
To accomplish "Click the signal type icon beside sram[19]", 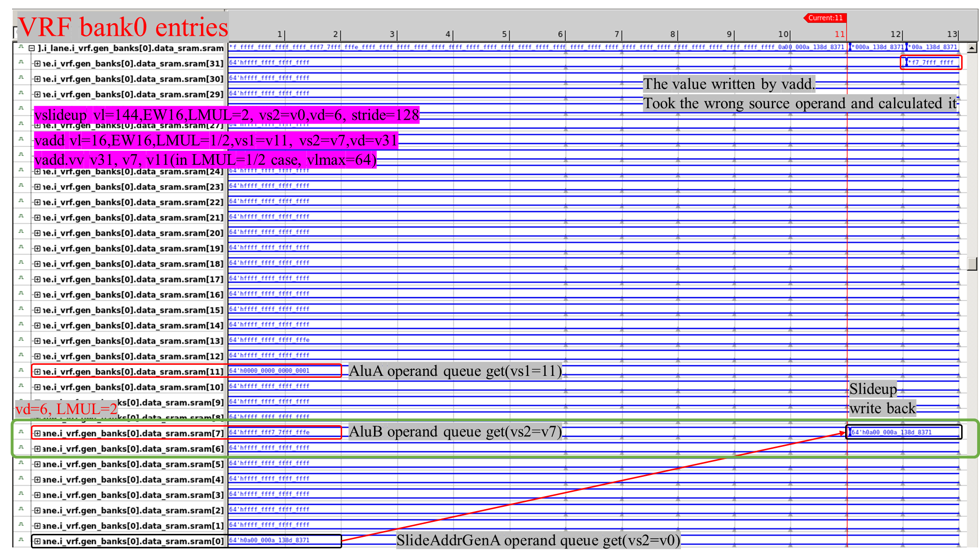I will (21, 247).
